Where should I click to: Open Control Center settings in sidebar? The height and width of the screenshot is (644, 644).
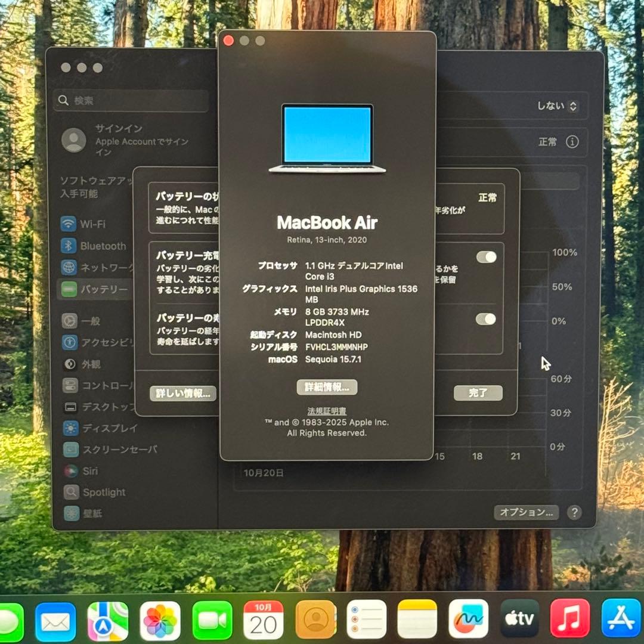tap(97, 385)
